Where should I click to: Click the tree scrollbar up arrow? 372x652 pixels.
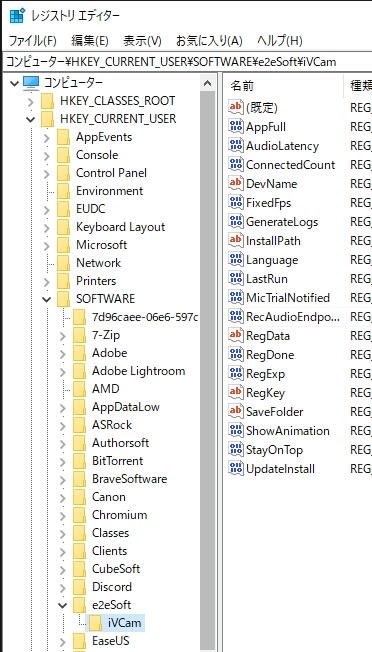208,83
